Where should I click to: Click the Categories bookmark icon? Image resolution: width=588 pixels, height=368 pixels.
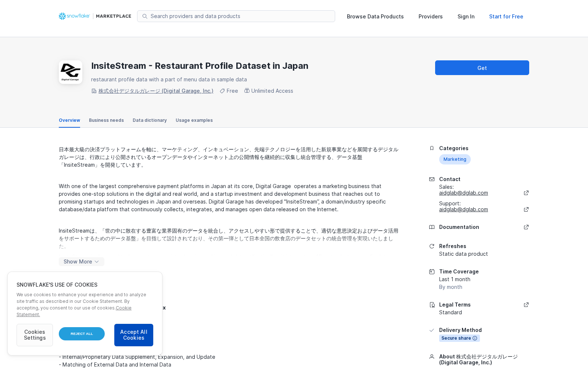pos(432,148)
